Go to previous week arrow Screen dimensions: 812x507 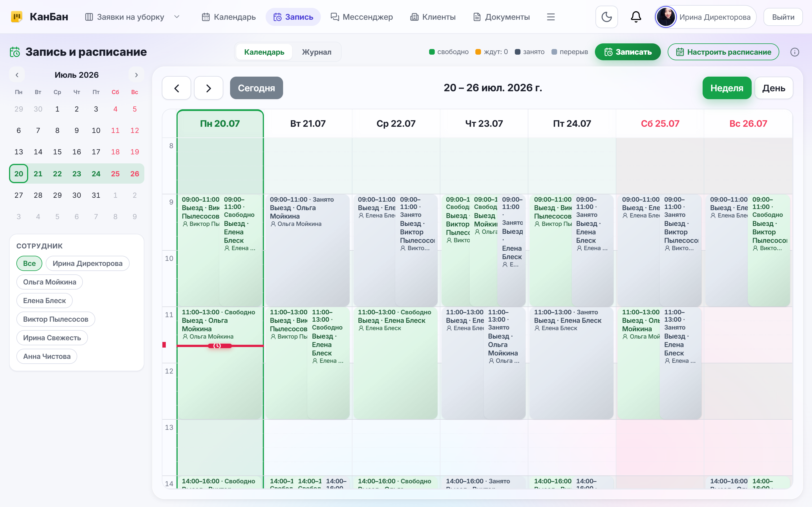click(176, 88)
